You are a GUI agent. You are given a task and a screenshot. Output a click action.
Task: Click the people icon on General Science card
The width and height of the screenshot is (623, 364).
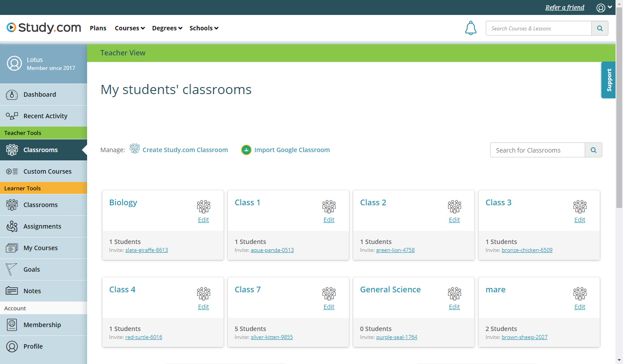(454, 293)
